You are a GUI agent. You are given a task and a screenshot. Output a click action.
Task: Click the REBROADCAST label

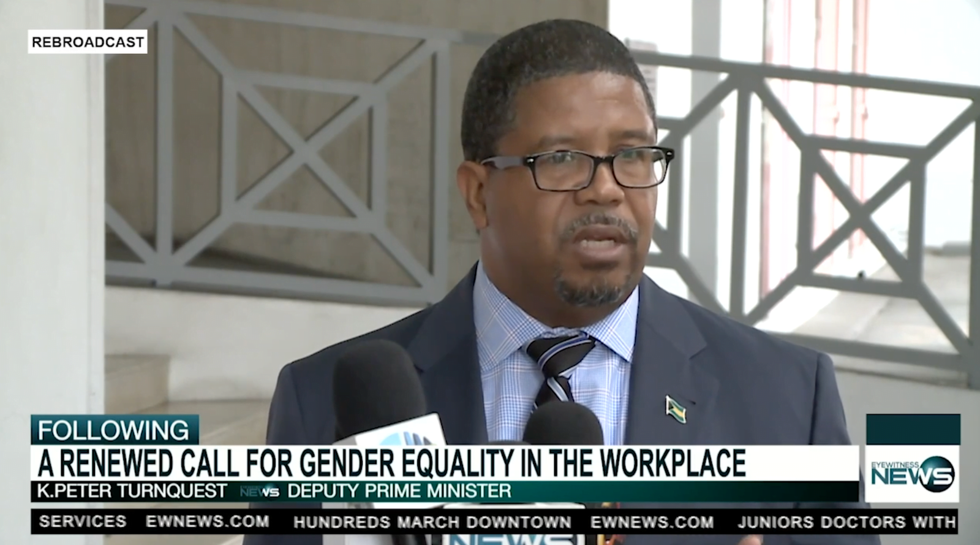[88, 42]
